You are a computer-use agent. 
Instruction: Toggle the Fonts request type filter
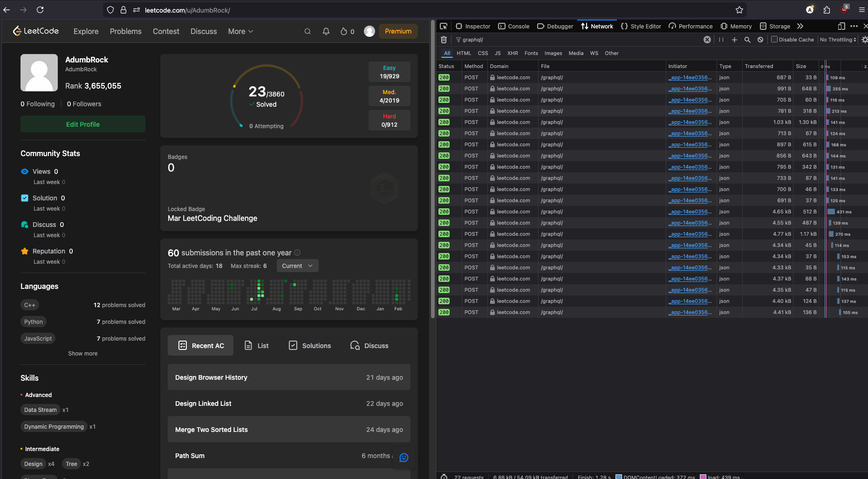pyautogui.click(x=531, y=53)
